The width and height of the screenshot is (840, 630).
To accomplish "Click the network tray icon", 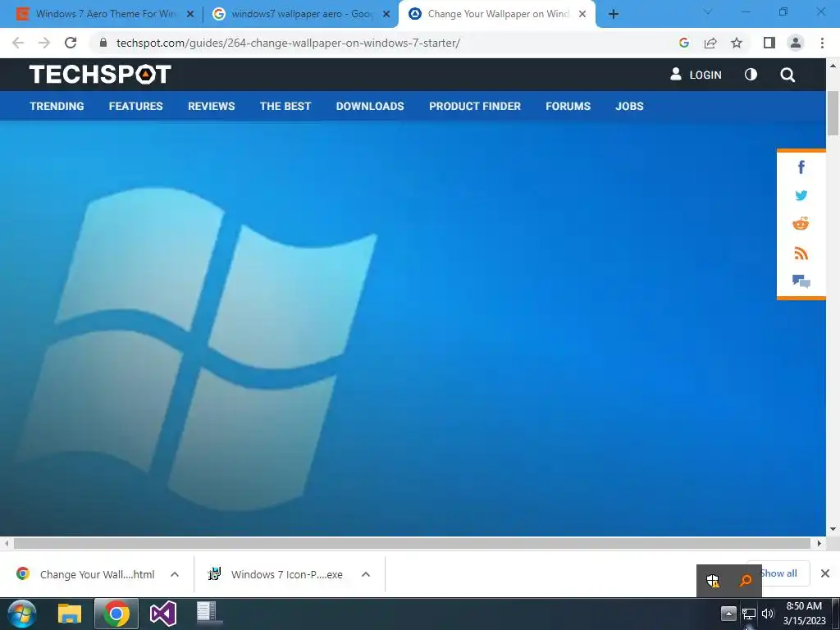I will pos(749,614).
